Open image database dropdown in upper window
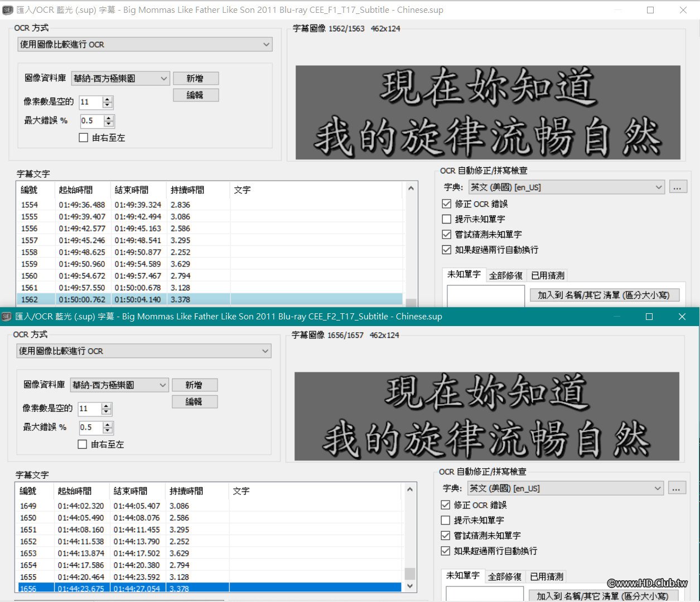 [120, 79]
